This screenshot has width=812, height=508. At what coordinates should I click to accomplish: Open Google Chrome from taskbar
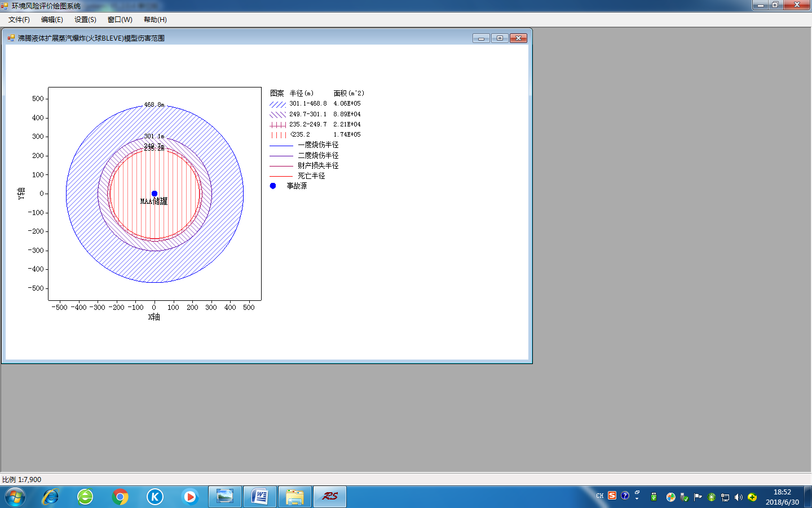pos(120,497)
